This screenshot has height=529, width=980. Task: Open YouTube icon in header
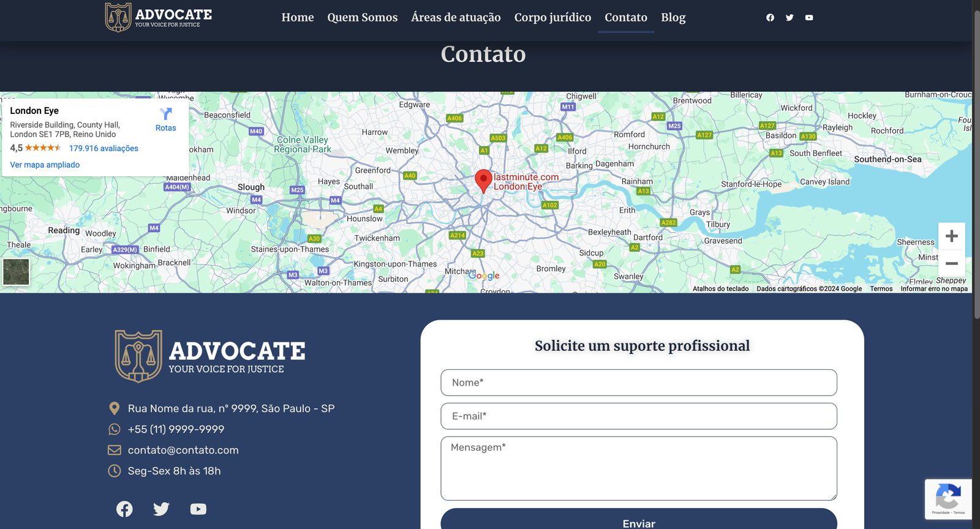[809, 18]
